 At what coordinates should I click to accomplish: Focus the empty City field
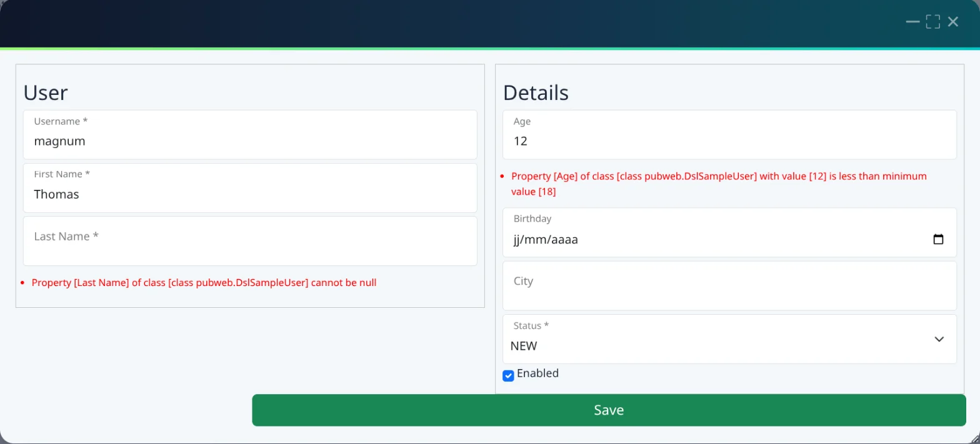point(729,285)
